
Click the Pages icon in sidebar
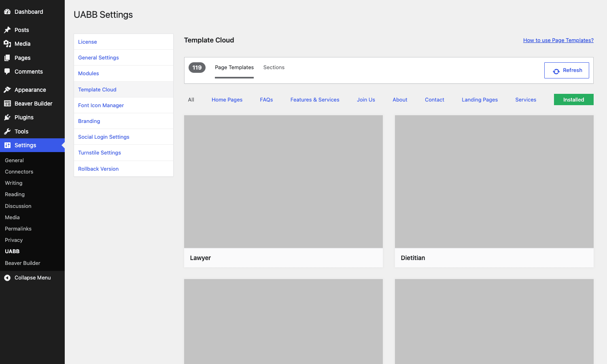point(7,58)
